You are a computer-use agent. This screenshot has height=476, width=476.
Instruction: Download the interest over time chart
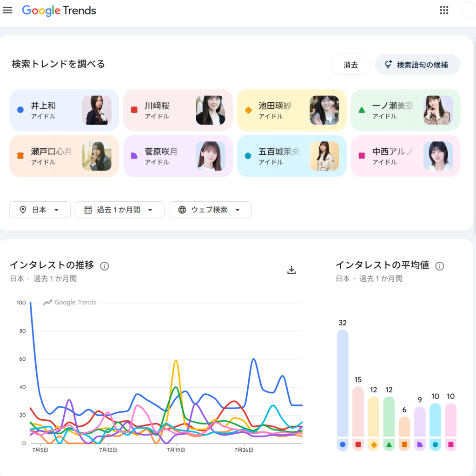coord(291,270)
